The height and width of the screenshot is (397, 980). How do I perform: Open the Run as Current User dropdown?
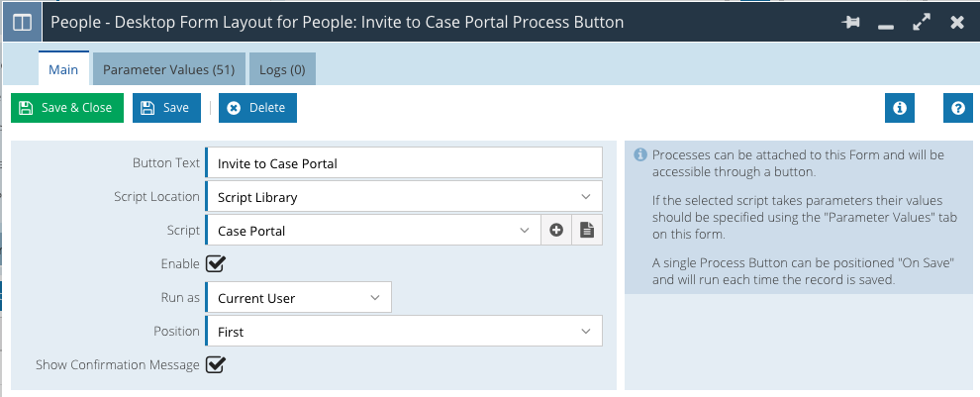click(298, 298)
